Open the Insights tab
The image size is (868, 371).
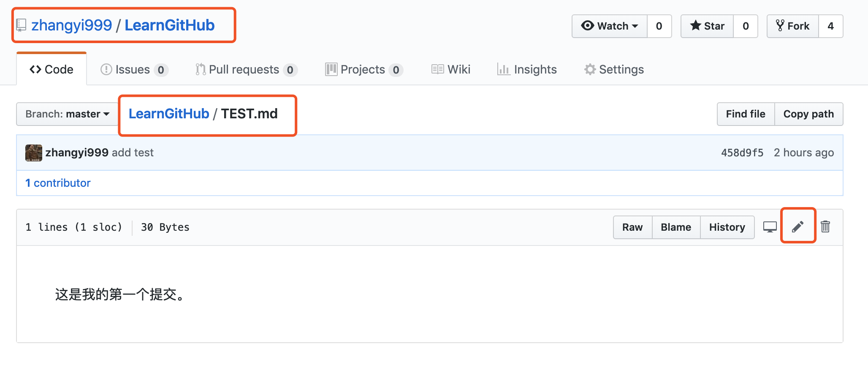coord(527,69)
